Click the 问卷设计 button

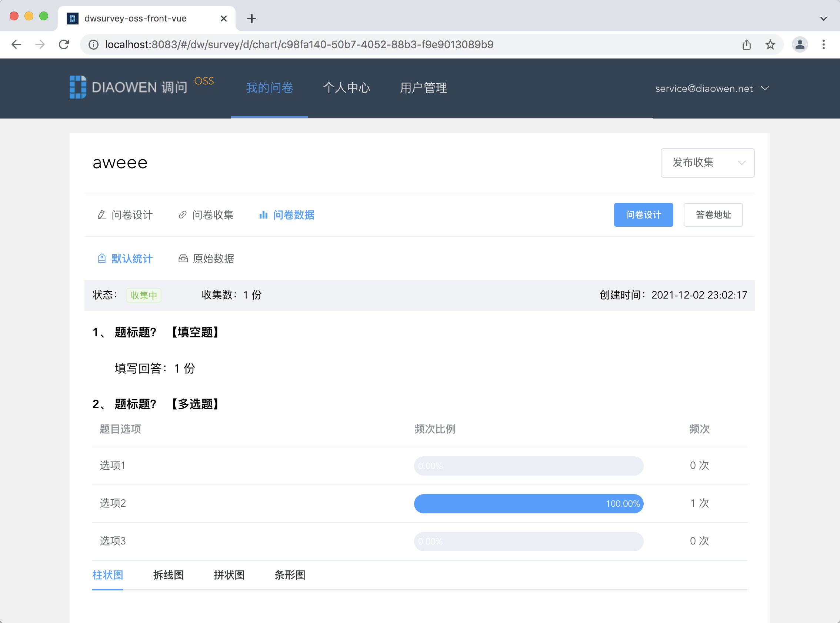(644, 214)
